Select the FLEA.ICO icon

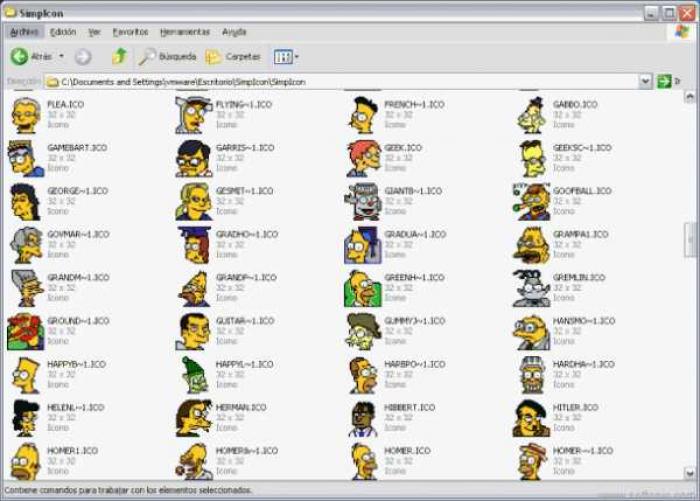[25, 115]
